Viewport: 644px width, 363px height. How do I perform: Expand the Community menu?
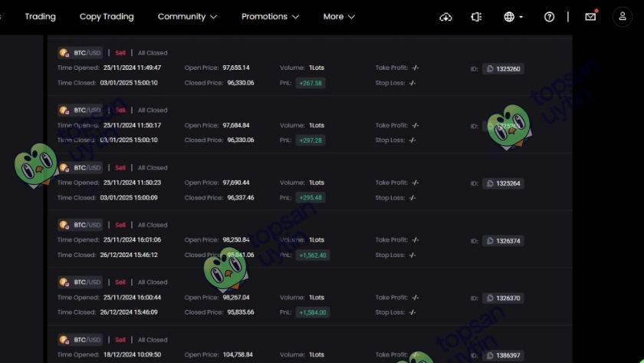tap(187, 17)
